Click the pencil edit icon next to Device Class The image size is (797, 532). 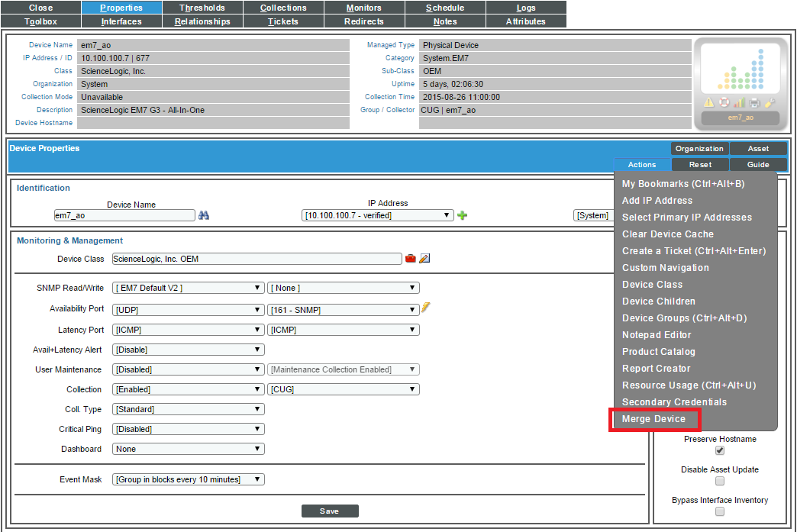(x=424, y=258)
